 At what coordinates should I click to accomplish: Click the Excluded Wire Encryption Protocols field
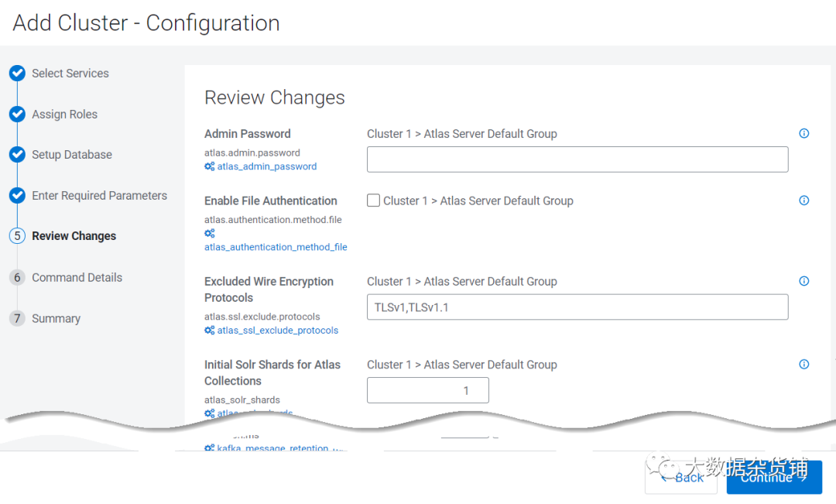577,307
